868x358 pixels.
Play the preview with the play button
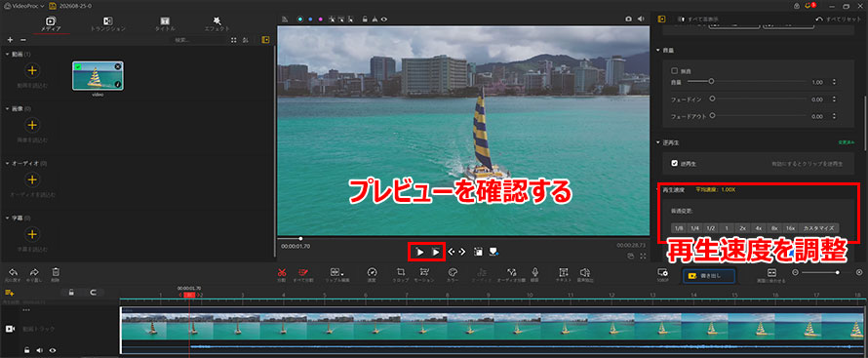419,253
